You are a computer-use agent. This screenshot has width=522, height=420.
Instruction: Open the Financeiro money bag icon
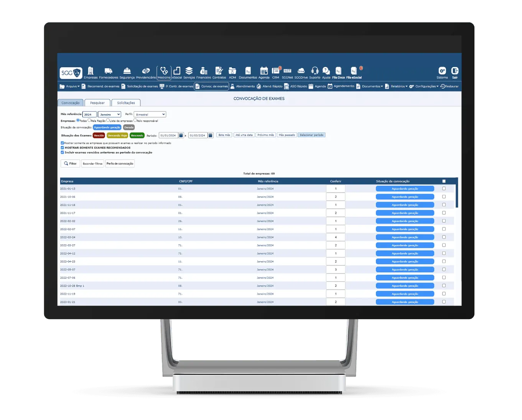[x=204, y=72]
